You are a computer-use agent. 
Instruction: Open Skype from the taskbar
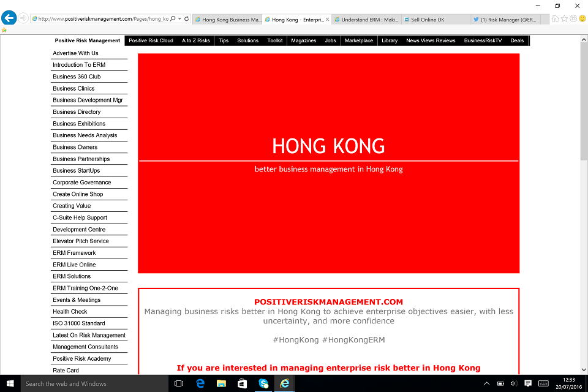click(263, 383)
